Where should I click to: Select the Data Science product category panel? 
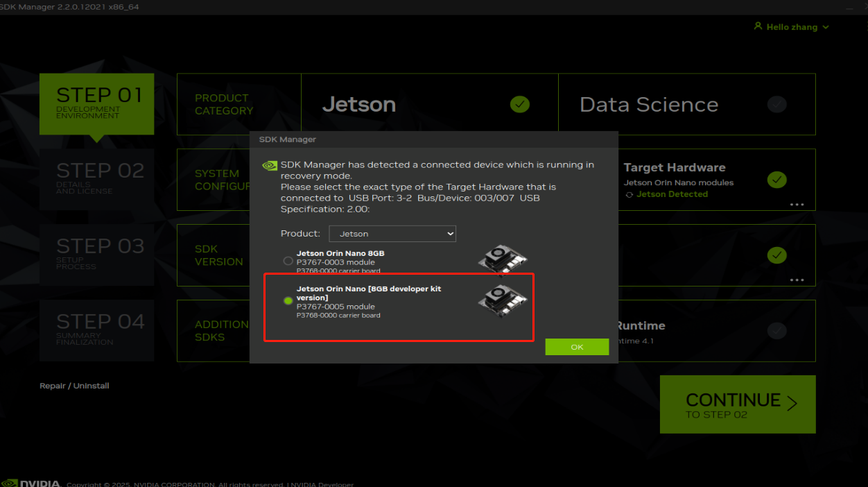click(687, 104)
